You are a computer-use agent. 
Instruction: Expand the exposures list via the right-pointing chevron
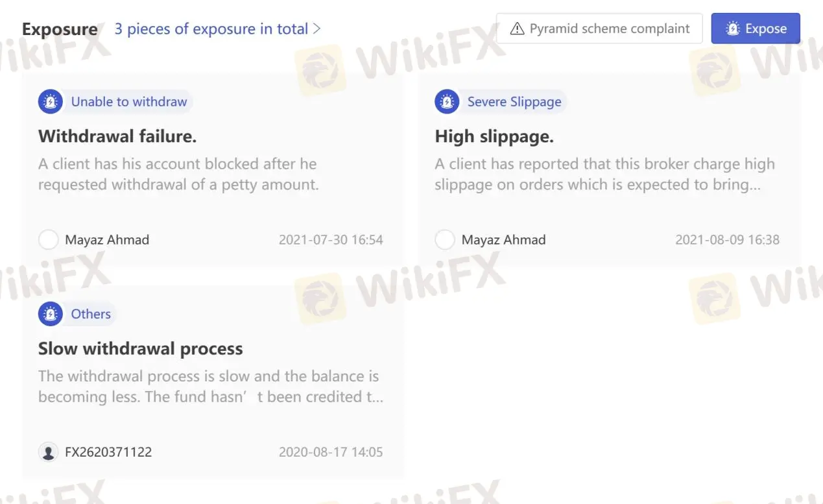coord(317,28)
